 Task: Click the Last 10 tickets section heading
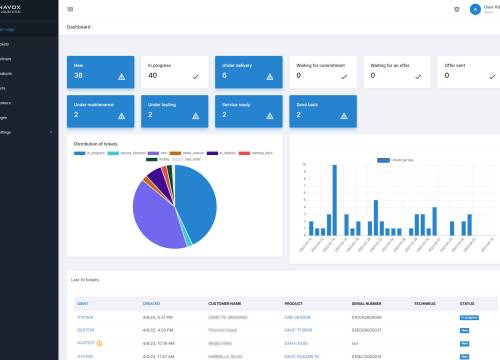85,280
